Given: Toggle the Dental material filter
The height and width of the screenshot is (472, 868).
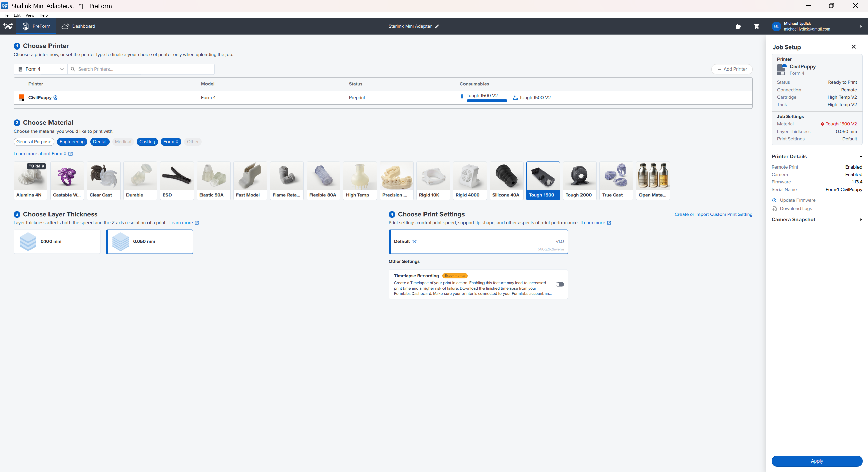Looking at the screenshot, I should pyautogui.click(x=100, y=142).
